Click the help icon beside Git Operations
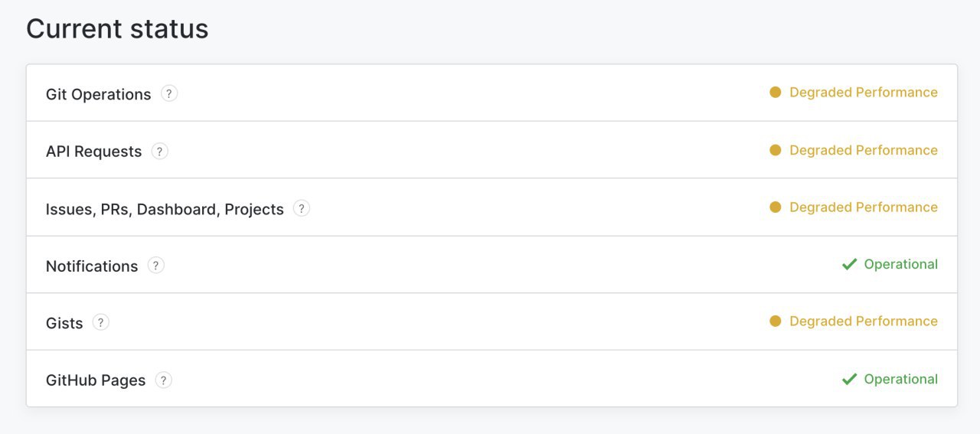The width and height of the screenshot is (980, 434). tap(169, 93)
